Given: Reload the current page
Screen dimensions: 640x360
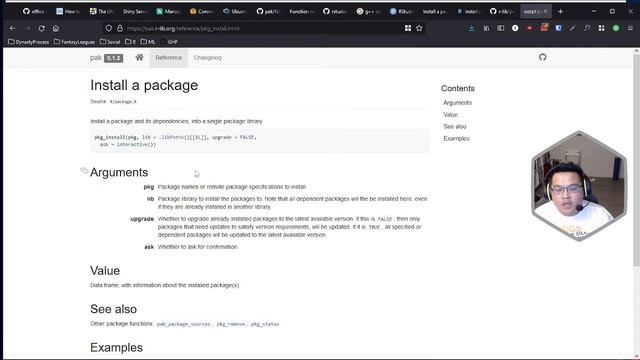Looking at the screenshot, I should [42, 28].
